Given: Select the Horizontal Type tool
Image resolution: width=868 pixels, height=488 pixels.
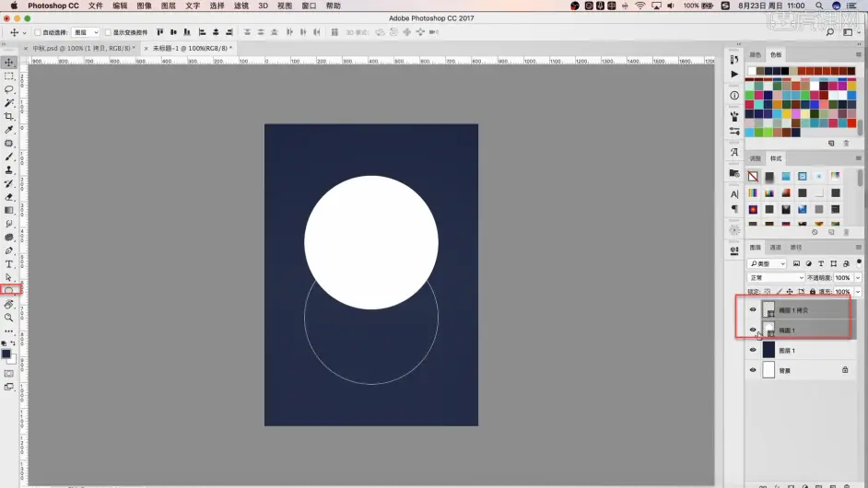Looking at the screenshot, I should (9, 264).
